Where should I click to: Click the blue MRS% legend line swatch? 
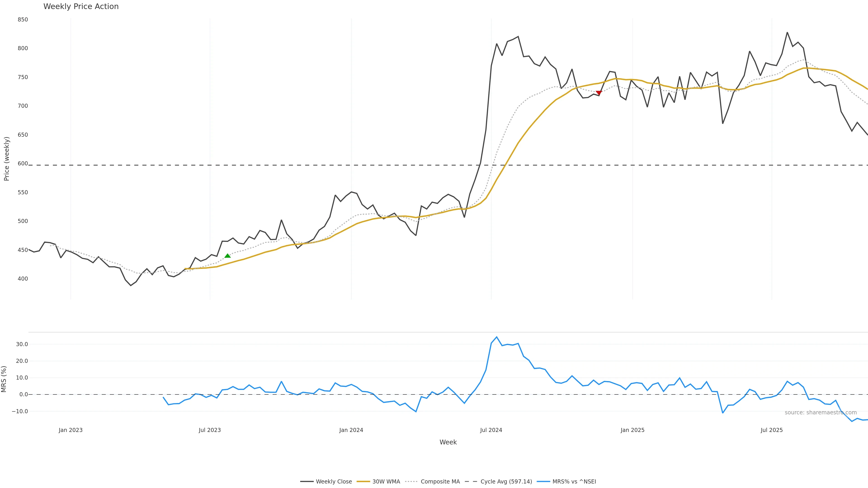click(x=543, y=482)
